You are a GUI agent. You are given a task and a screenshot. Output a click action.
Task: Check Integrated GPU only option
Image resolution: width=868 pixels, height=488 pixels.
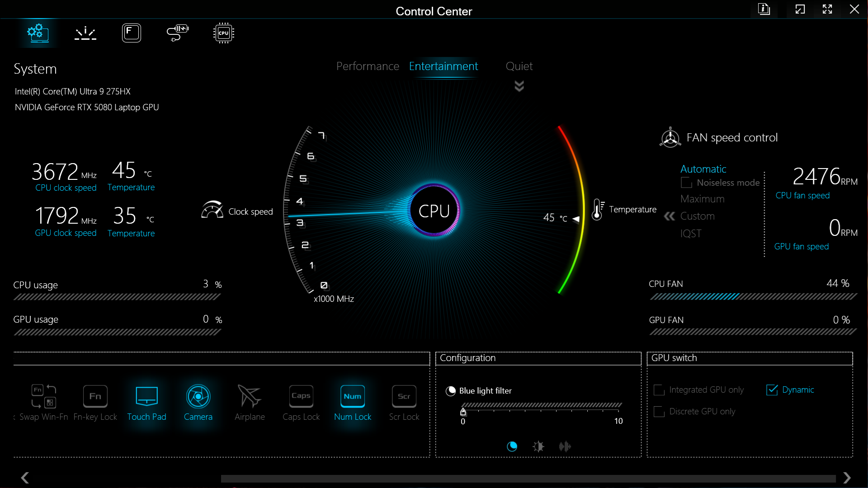click(659, 390)
